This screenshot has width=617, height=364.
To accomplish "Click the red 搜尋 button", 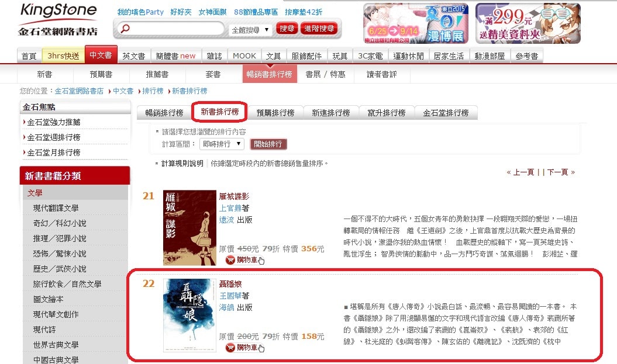I will 287,29.
